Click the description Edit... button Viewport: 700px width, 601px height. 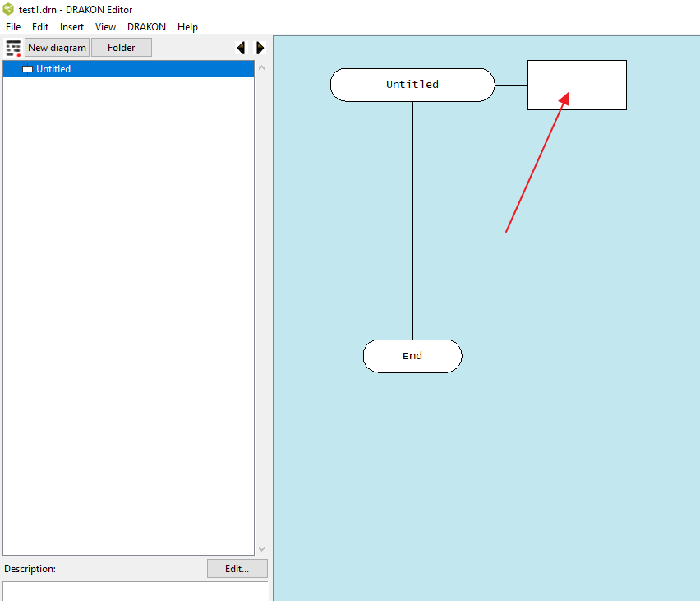(237, 569)
